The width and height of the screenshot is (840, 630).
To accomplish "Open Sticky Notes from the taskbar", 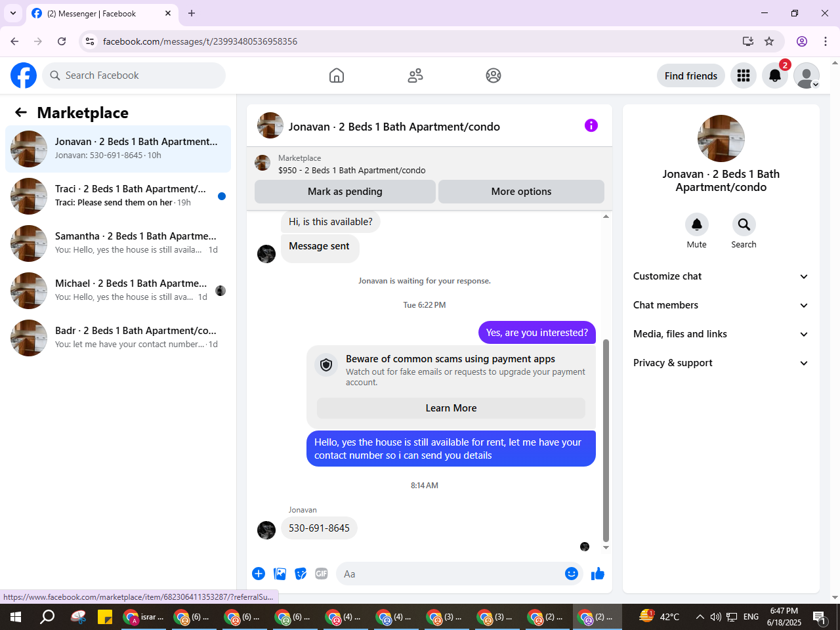I will click(105, 617).
